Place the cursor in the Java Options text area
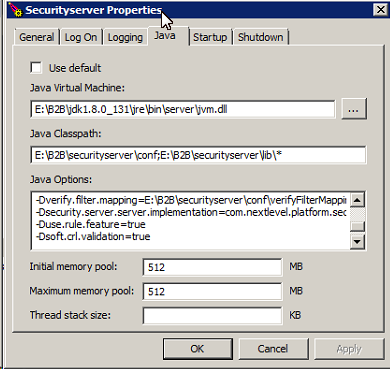Screen dimensions: 390x369 tap(190, 220)
